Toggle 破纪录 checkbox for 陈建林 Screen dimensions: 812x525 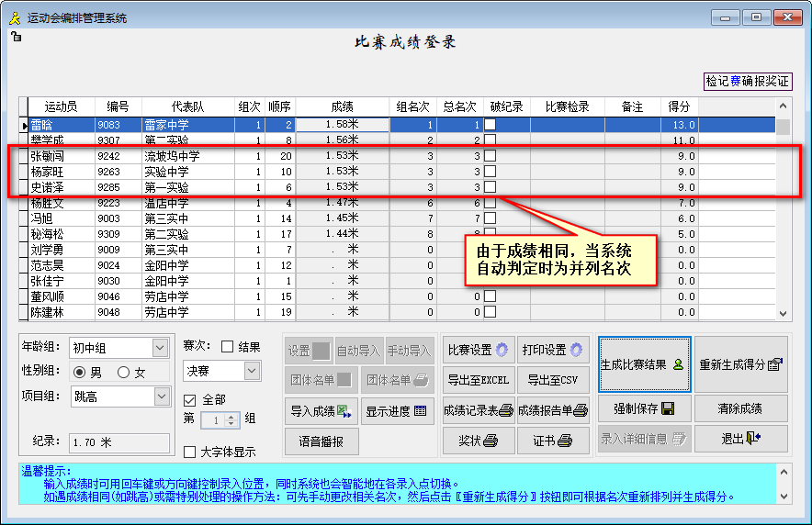(x=490, y=312)
